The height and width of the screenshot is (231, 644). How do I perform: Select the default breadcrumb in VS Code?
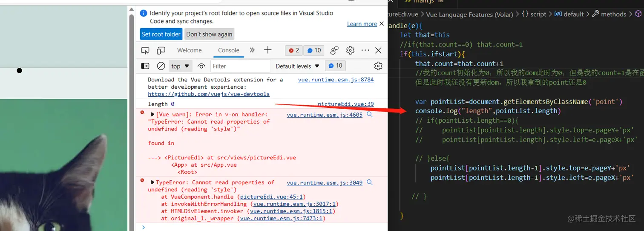573,14
